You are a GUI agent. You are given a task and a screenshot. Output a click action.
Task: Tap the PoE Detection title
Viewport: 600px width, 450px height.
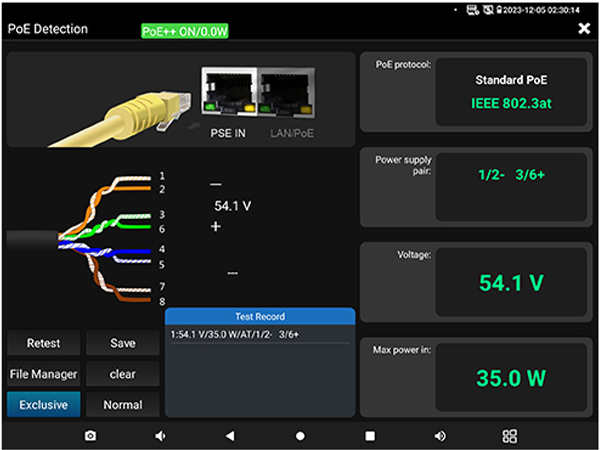point(48,29)
